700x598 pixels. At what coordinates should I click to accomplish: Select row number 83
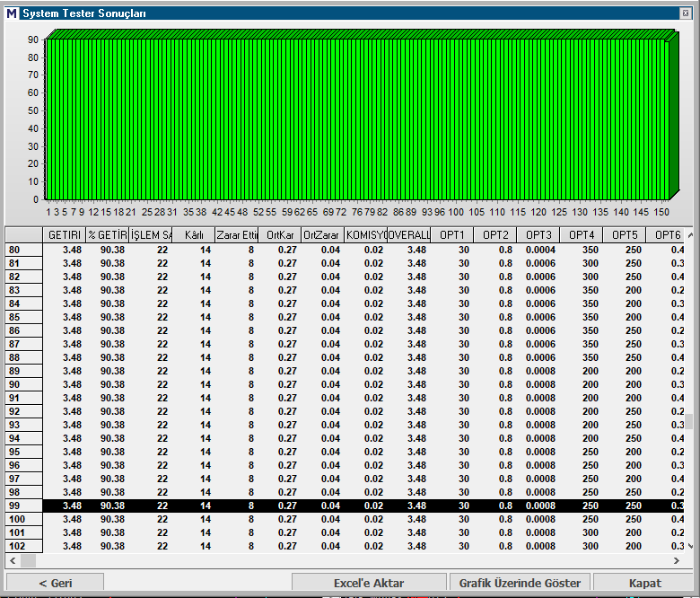point(23,290)
